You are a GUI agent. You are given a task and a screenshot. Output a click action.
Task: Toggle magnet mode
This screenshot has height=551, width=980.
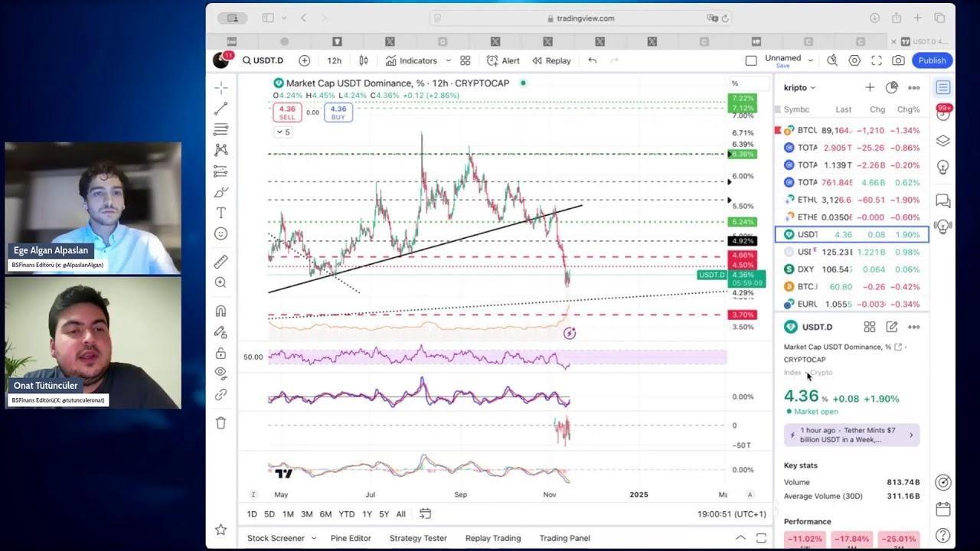[x=220, y=311]
